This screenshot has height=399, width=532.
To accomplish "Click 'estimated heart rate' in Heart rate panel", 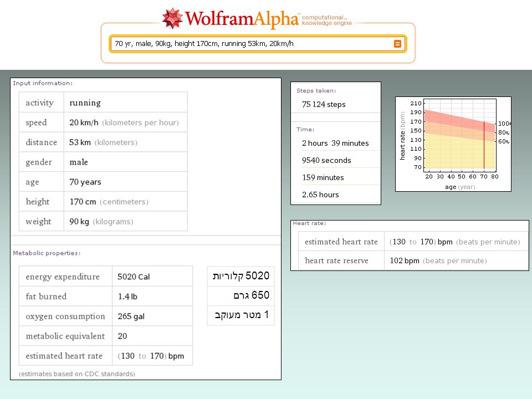I will point(341,242).
